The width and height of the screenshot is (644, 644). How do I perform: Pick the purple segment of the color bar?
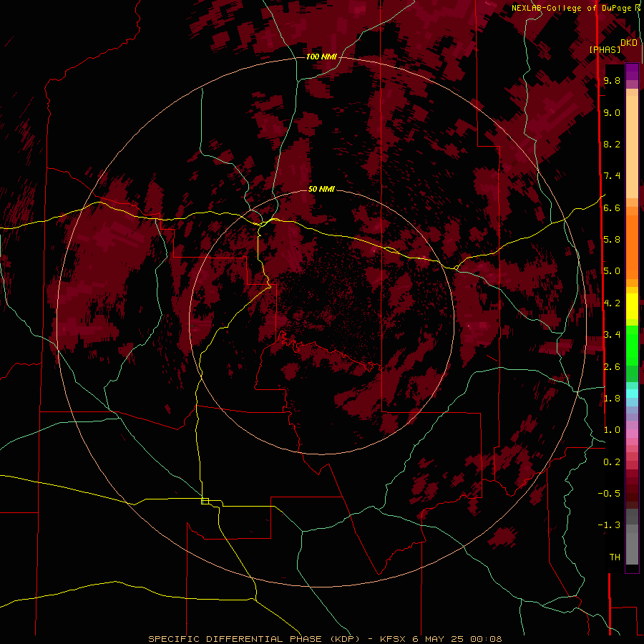pyautogui.click(x=632, y=72)
